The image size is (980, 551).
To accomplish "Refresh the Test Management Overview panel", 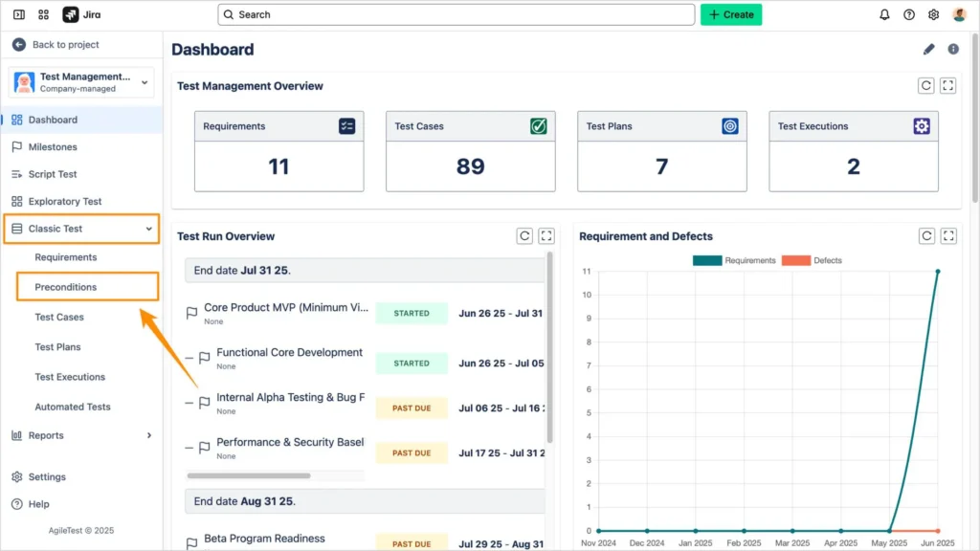I will pyautogui.click(x=925, y=86).
